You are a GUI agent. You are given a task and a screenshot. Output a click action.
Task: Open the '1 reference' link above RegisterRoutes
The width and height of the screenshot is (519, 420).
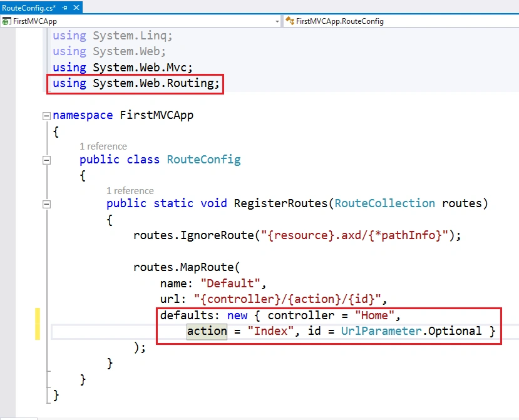(x=130, y=191)
